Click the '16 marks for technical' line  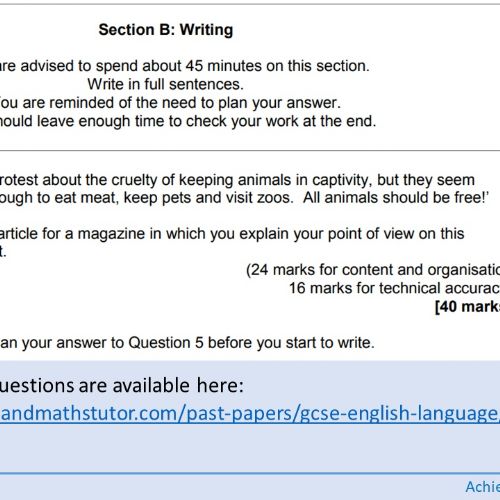(x=394, y=288)
